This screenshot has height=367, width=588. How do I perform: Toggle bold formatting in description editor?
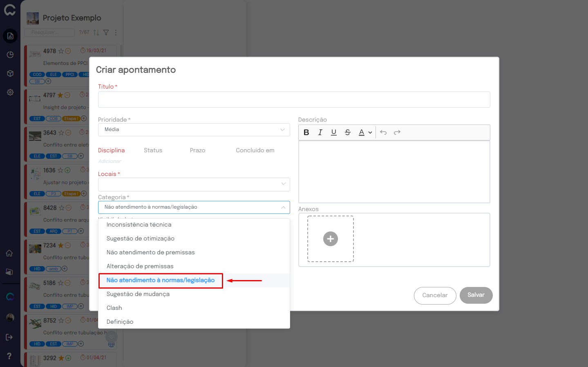tap(306, 132)
